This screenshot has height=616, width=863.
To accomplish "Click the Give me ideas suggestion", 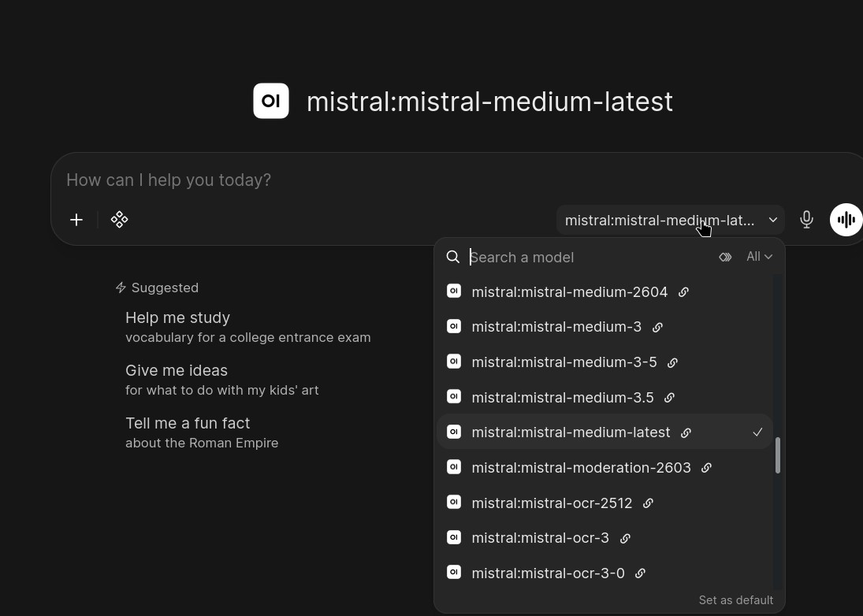I will click(x=222, y=380).
